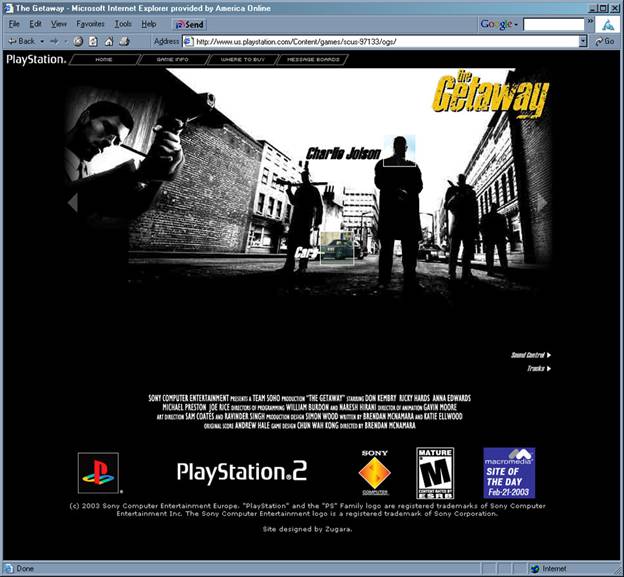
Task: Click the PlayStation logo in site header
Action: click(36, 60)
